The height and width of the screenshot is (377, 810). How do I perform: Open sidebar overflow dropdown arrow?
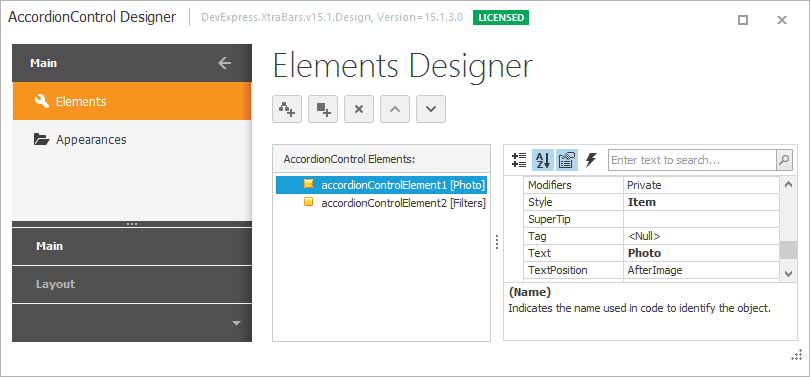[x=236, y=323]
